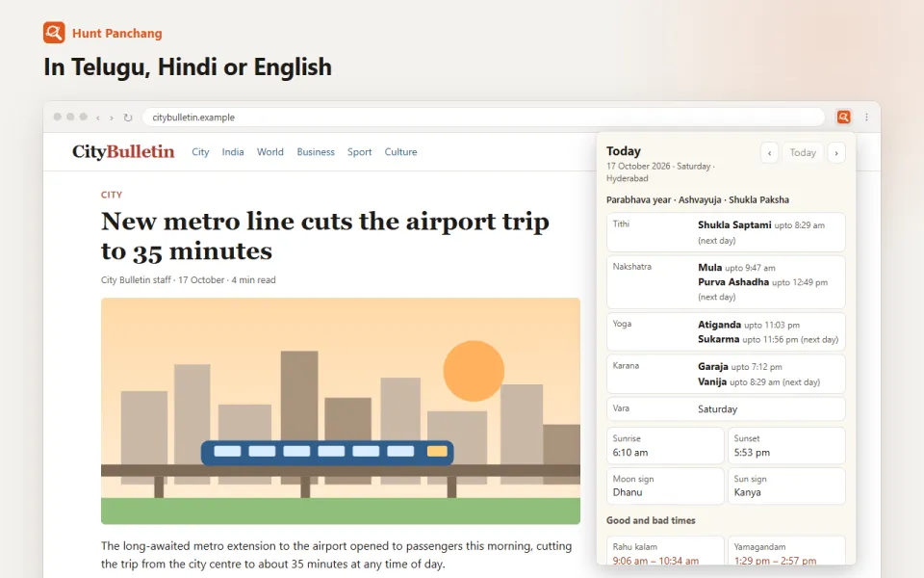
Task: Open the Business nav menu item
Action: pyautogui.click(x=316, y=151)
